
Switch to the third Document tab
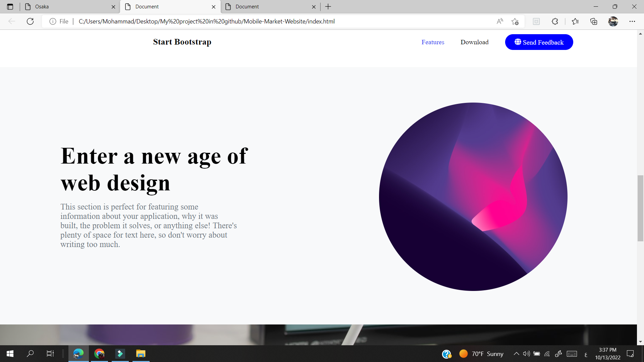(x=265, y=7)
